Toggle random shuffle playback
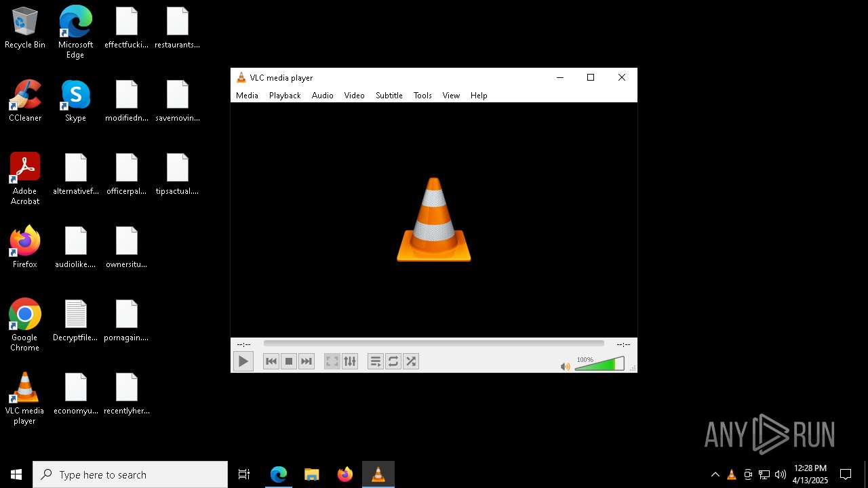 coord(411,361)
